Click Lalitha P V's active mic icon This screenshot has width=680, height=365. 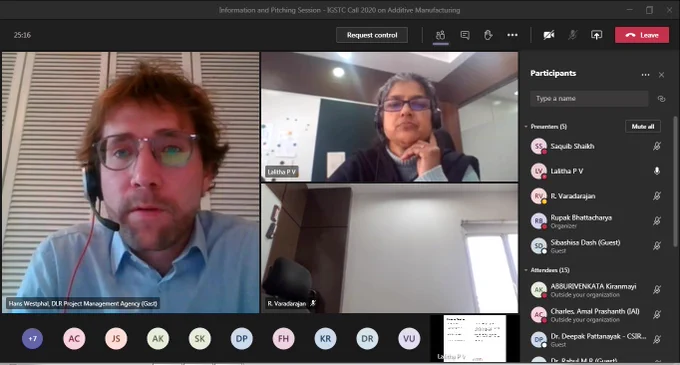pyautogui.click(x=657, y=171)
